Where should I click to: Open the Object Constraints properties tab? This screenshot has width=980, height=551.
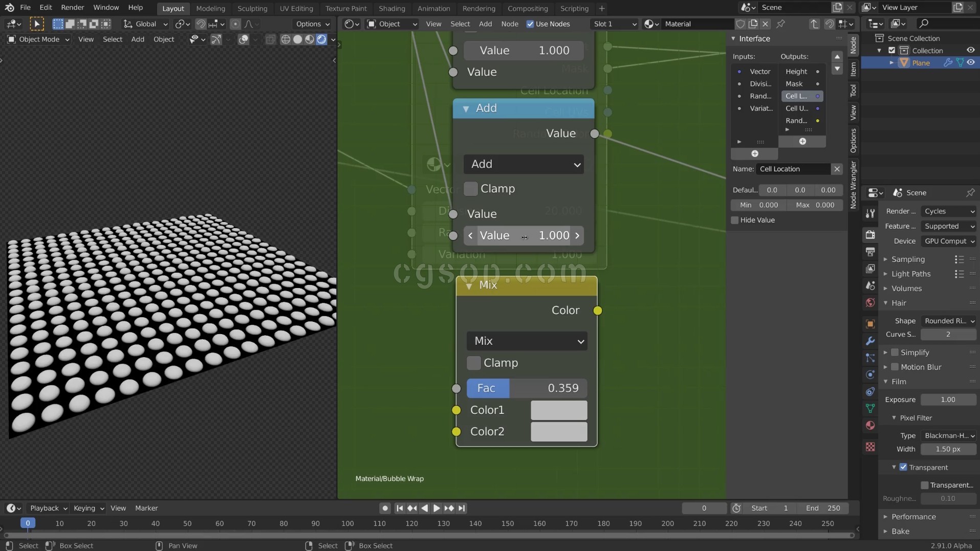(870, 392)
